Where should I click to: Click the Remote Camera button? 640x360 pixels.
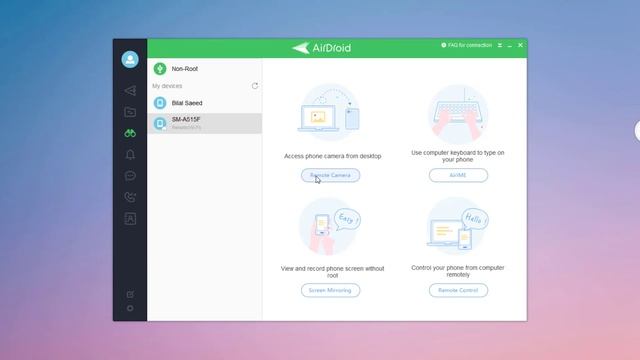331,175
